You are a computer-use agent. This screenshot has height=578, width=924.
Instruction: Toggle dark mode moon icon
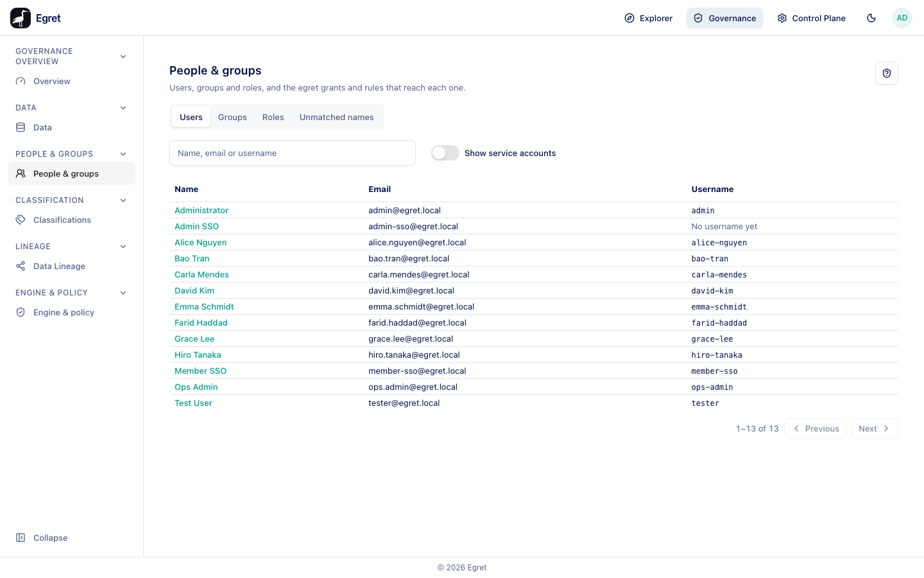pos(871,18)
